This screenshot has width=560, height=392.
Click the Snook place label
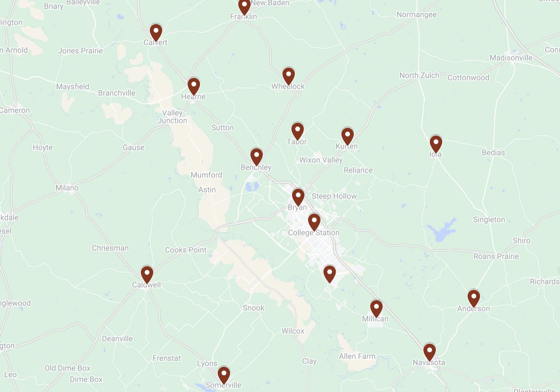253,308
